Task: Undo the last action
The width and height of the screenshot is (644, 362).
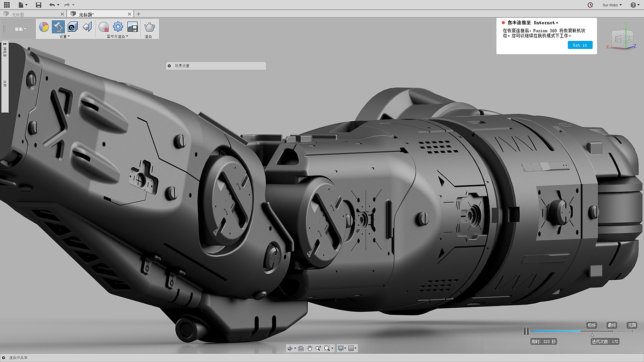Action: (x=52, y=5)
